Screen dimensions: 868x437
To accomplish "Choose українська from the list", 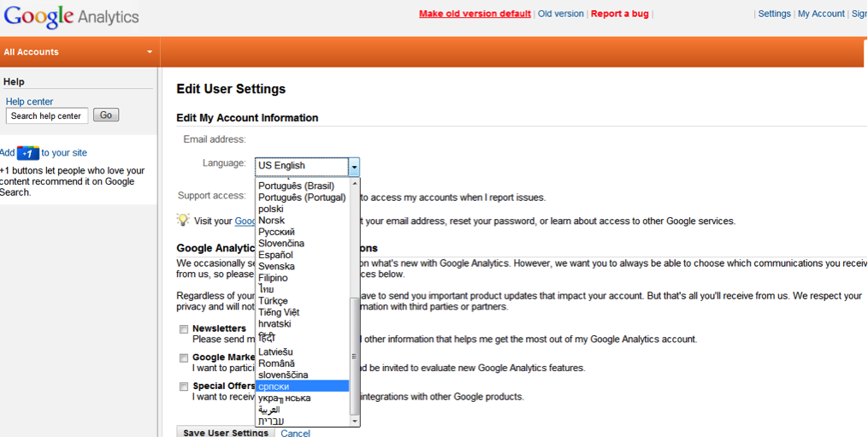I will (x=302, y=399).
